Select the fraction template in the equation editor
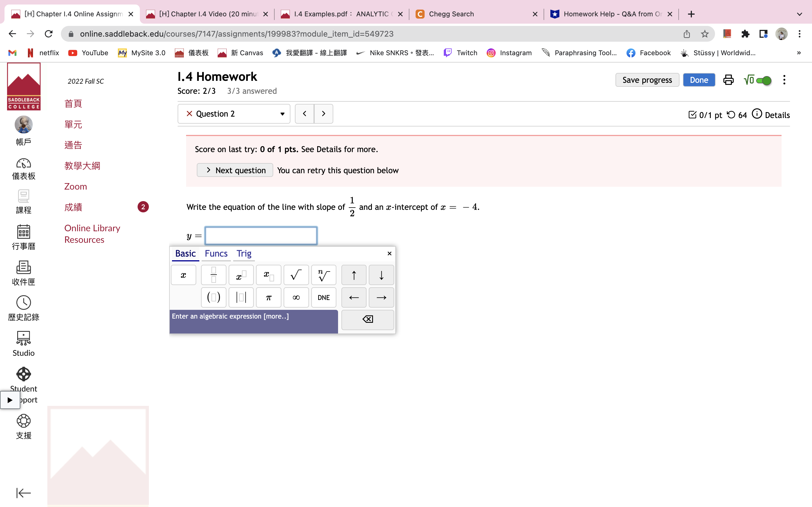Viewport: 812px width, 507px height. pyautogui.click(x=213, y=275)
